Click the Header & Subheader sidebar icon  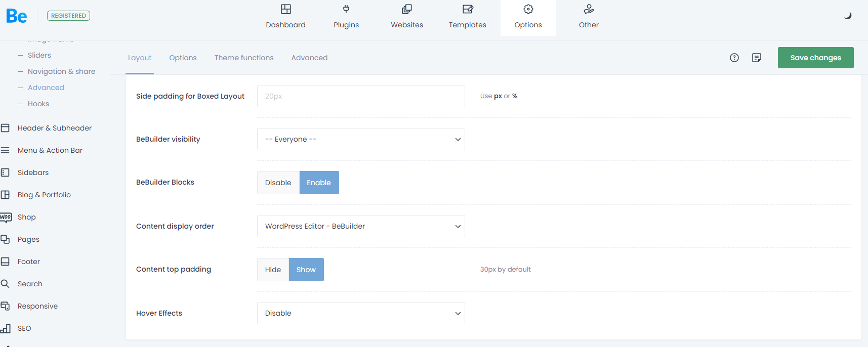click(x=5, y=128)
